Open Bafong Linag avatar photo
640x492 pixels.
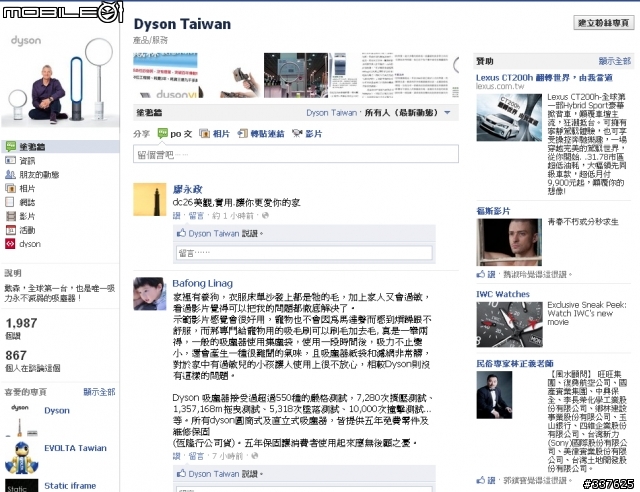pyautogui.click(x=150, y=294)
